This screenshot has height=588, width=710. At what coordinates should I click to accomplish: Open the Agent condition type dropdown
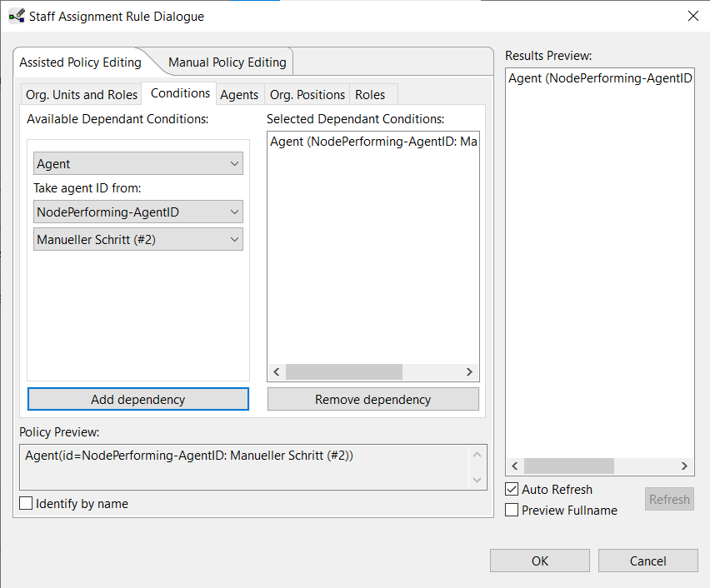pos(138,164)
